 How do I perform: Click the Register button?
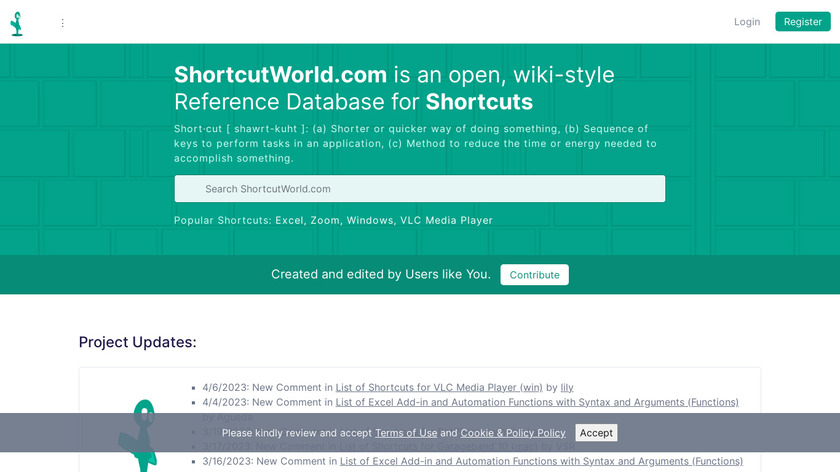pyautogui.click(x=802, y=22)
